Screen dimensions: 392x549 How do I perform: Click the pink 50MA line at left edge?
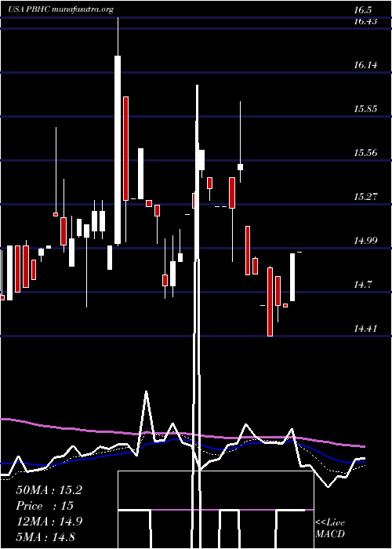(7, 420)
